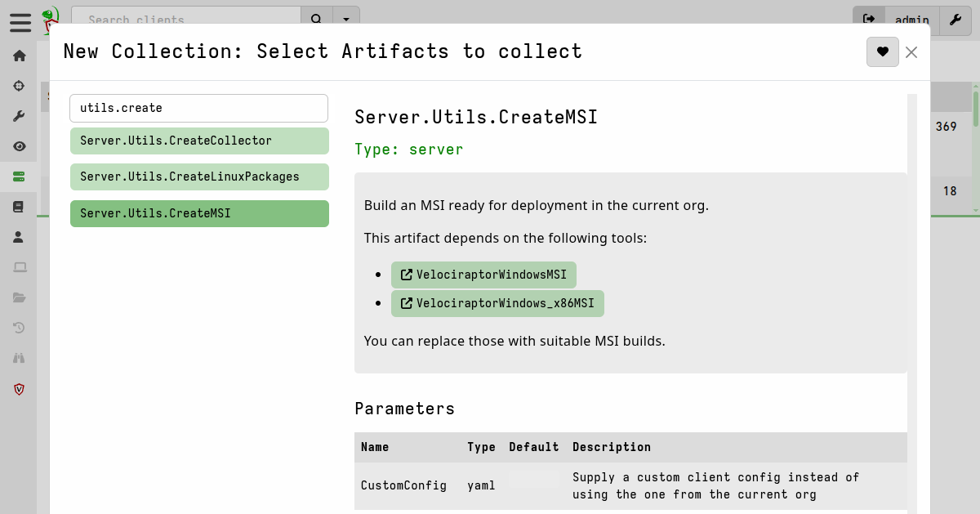Screen dimensions: 980x514
Task: Toggle the sidebar using the hamburger icon
Action: 20,22
